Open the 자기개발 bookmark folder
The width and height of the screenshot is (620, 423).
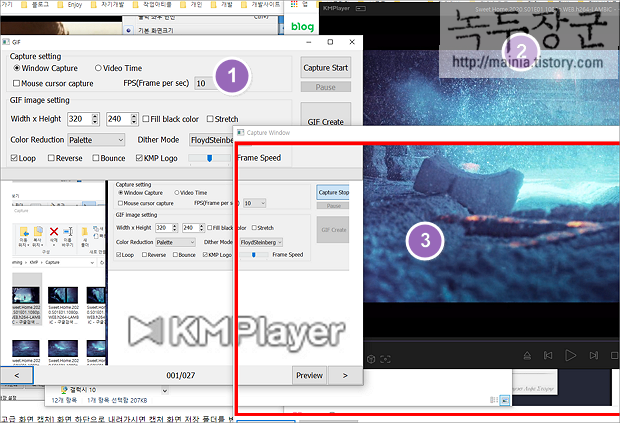tap(108, 5)
